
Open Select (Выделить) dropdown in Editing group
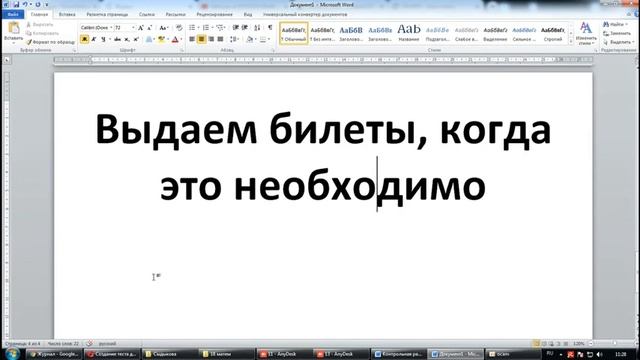(x=618, y=42)
